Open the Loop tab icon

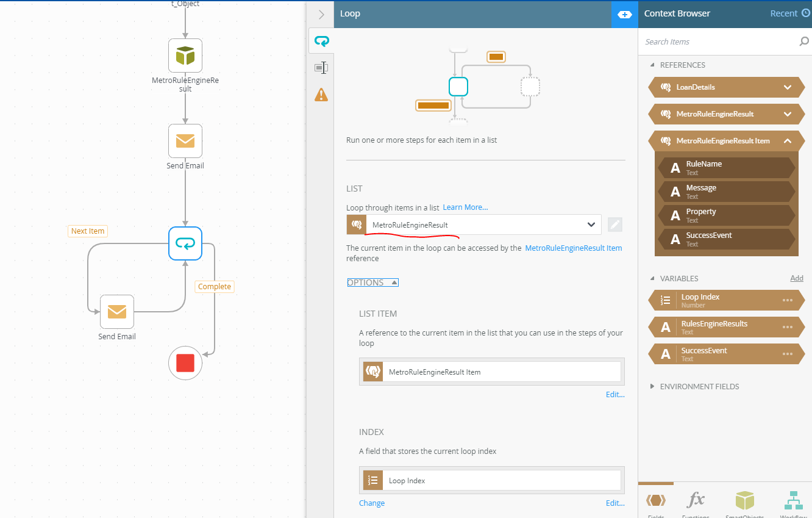(x=321, y=41)
